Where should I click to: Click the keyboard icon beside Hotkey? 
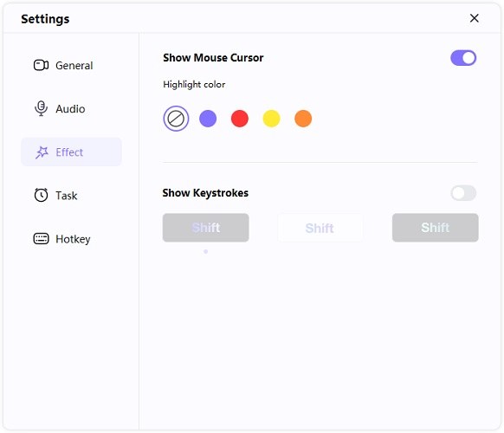(41, 238)
